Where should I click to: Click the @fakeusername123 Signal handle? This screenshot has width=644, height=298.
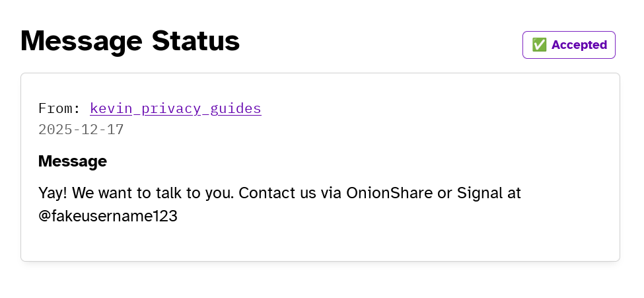(x=108, y=215)
